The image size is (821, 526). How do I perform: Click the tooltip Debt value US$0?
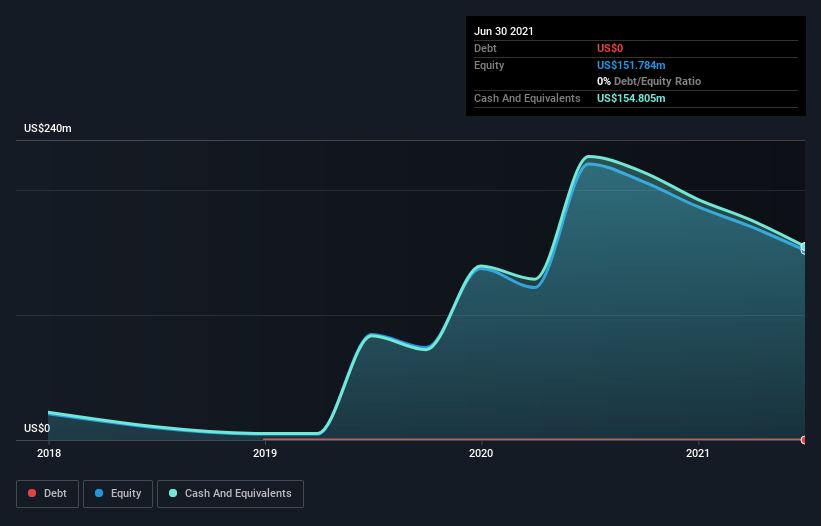[610, 48]
